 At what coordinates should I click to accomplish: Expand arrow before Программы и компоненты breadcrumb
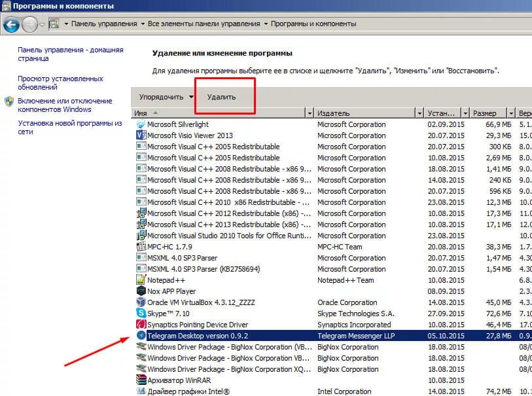266,24
